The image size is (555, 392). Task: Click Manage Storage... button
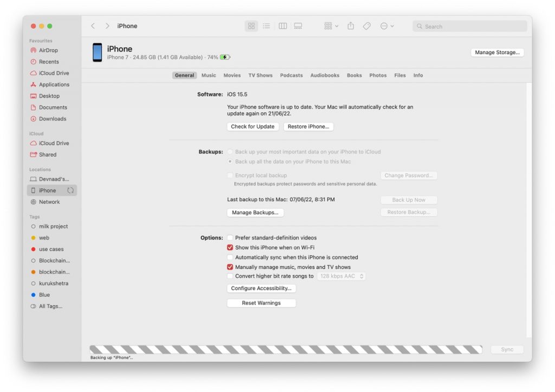497,52
